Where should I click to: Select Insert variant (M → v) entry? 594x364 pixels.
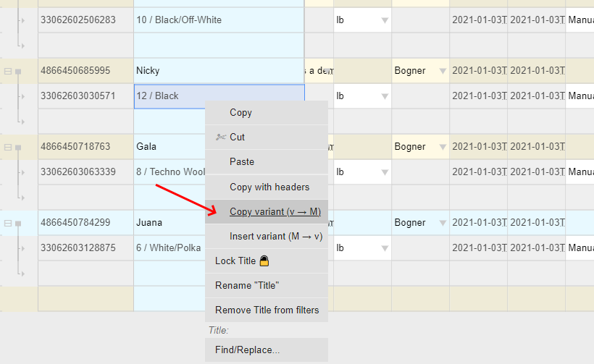[x=275, y=237]
